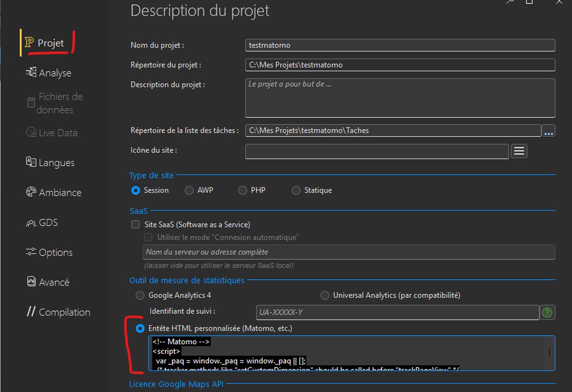Click the Nom du projet field

pos(399,45)
